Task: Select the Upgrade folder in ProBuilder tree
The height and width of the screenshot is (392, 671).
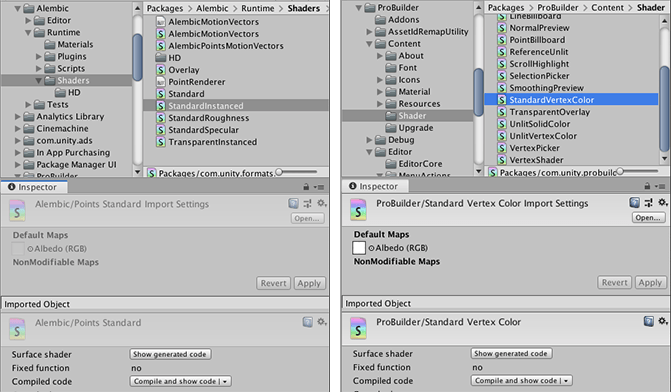Action: tap(409, 128)
